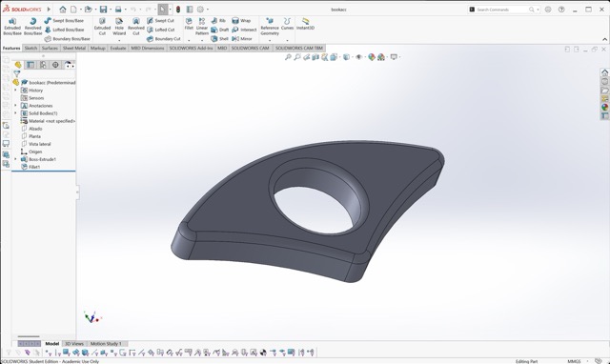Screen dimensions: 610x364
Task: Open Appearances tab in right task pane
Action: 604,107
